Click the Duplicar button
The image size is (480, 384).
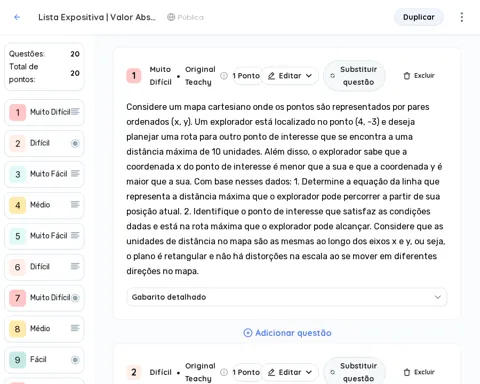point(419,17)
